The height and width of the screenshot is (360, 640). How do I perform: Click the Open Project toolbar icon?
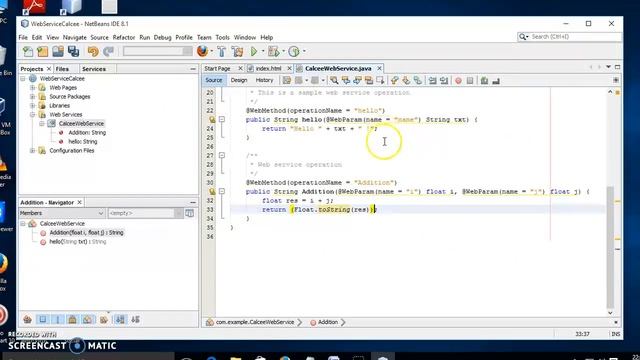coord(58,51)
